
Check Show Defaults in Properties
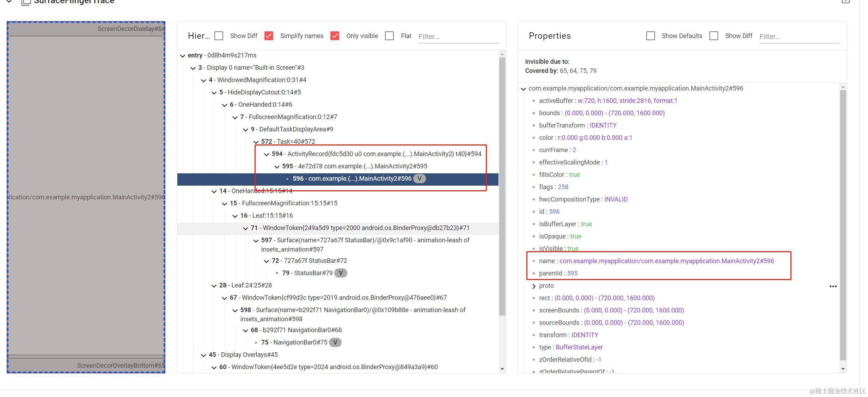650,36
